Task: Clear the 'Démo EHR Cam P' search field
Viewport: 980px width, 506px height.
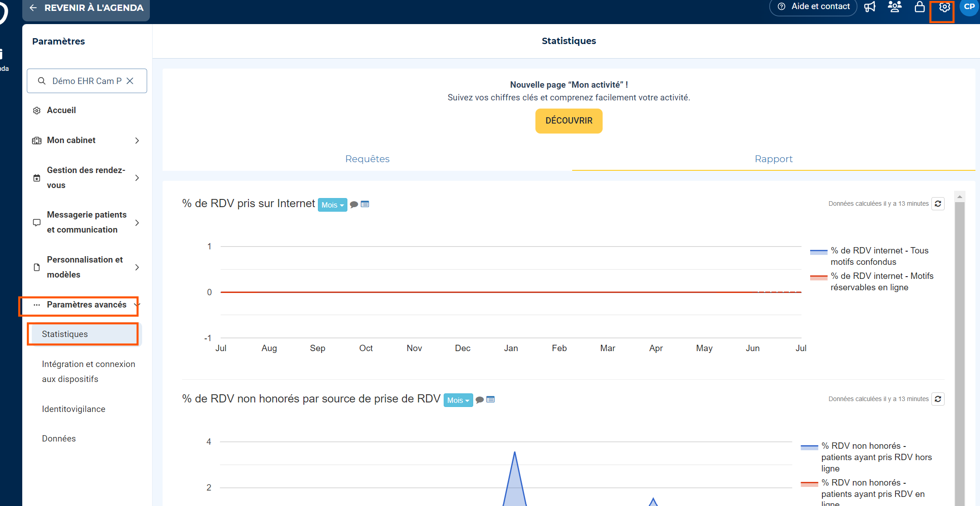Action: [x=130, y=81]
